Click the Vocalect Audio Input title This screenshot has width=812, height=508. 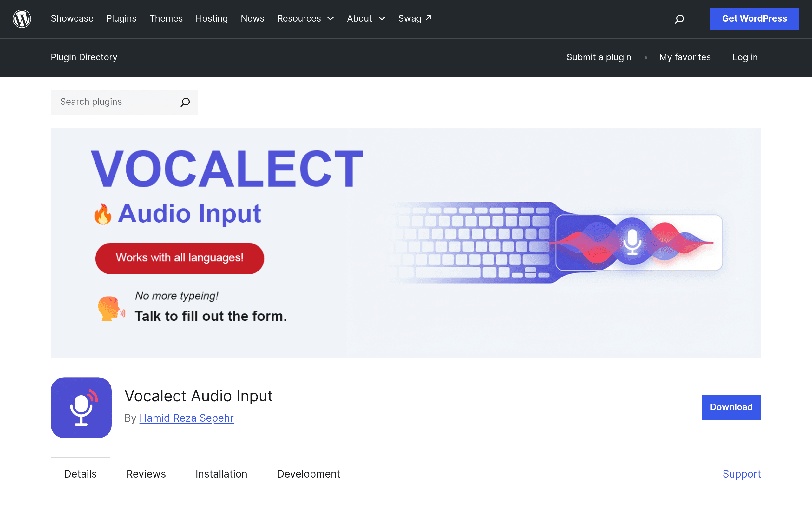click(x=198, y=396)
